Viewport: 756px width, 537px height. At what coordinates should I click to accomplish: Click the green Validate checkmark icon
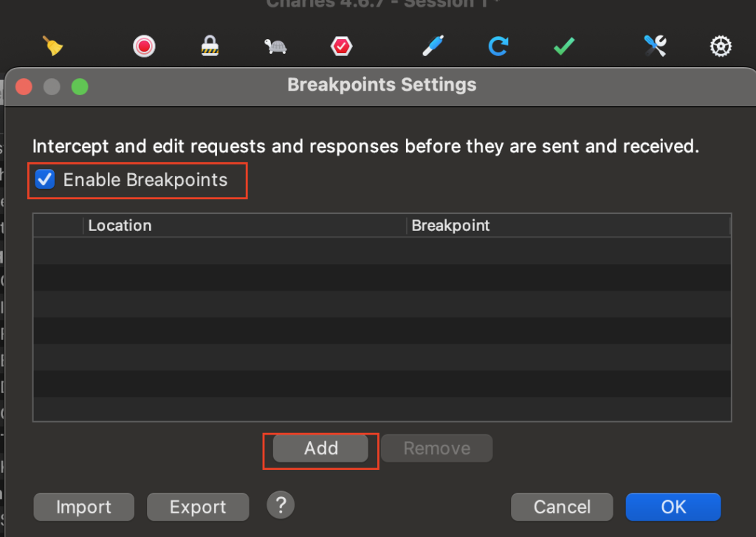(x=564, y=46)
